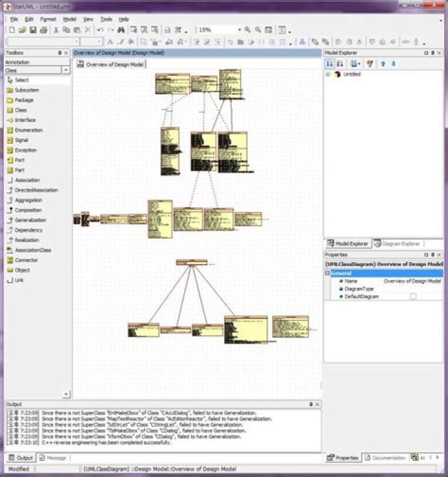The height and width of the screenshot is (477, 448).
Task: Switch to the Documentation tab
Action: coord(385,458)
